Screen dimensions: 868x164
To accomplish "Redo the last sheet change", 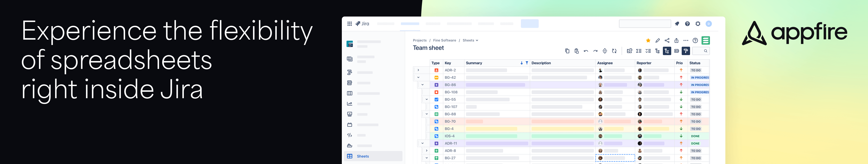I will (x=595, y=51).
